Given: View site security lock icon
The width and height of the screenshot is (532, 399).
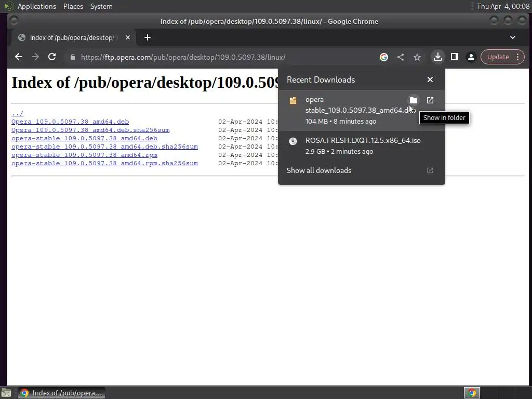Looking at the screenshot, I should point(72,57).
